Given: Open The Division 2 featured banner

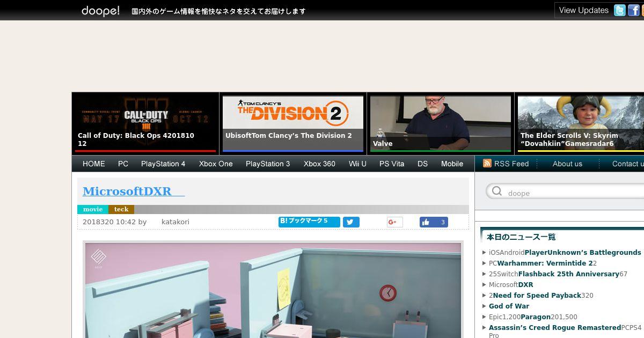Looking at the screenshot, I should 293,124.
